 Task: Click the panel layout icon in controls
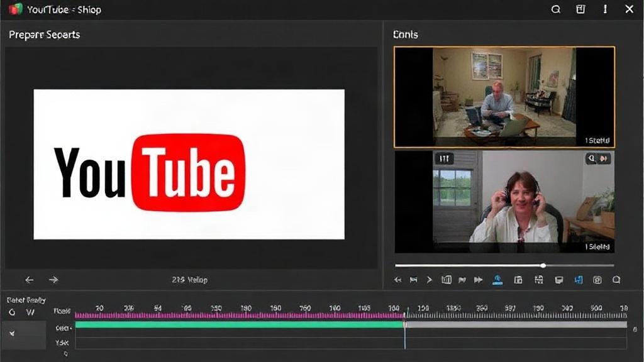point(518,280)
